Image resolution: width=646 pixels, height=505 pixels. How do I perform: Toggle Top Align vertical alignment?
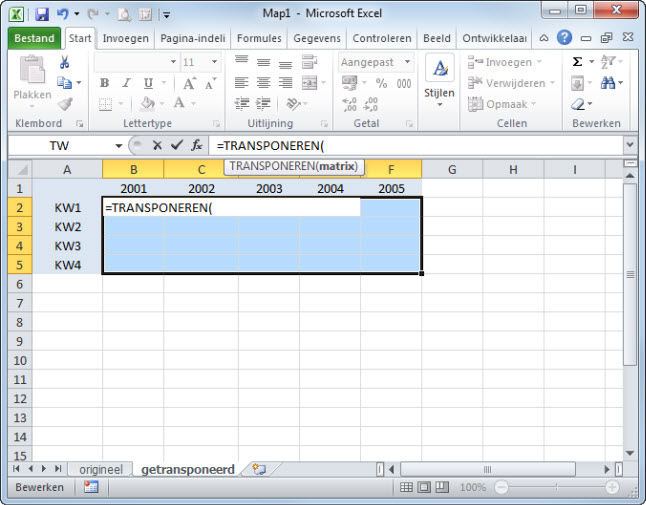click(x=241, y=62)
